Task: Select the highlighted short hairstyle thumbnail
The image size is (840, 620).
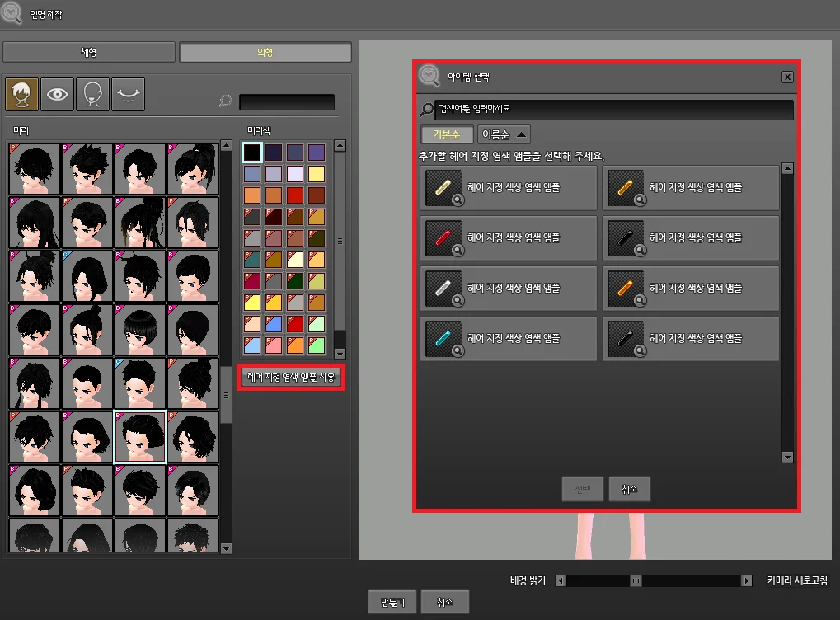Action: [x=139, y=437]
